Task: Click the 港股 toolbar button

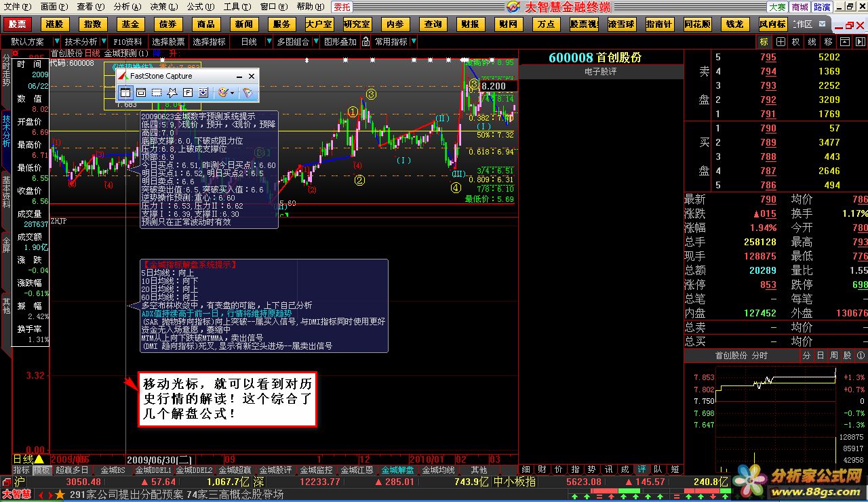Action: pos(54,24)
